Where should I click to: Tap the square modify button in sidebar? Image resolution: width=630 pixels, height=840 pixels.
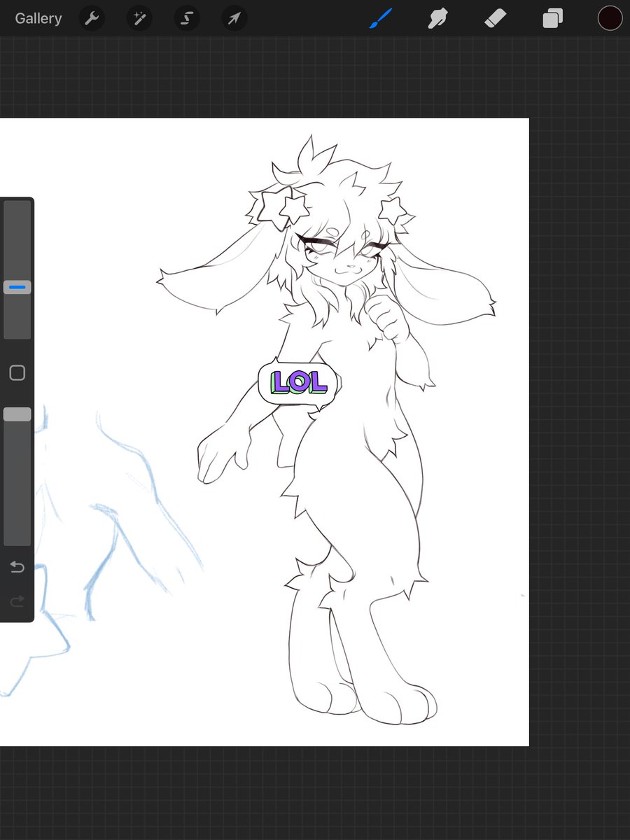coord(17,372)
